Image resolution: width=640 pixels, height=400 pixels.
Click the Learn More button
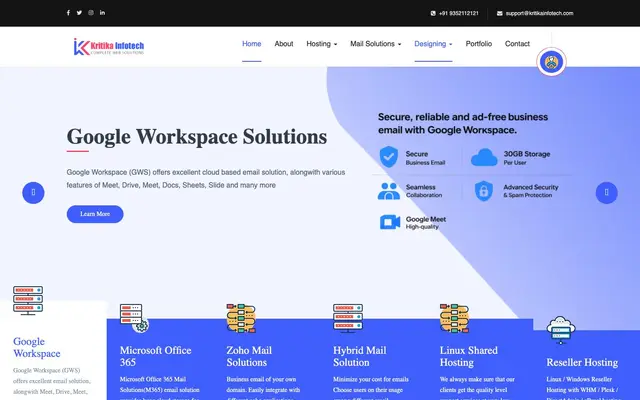tap(95, 214)
